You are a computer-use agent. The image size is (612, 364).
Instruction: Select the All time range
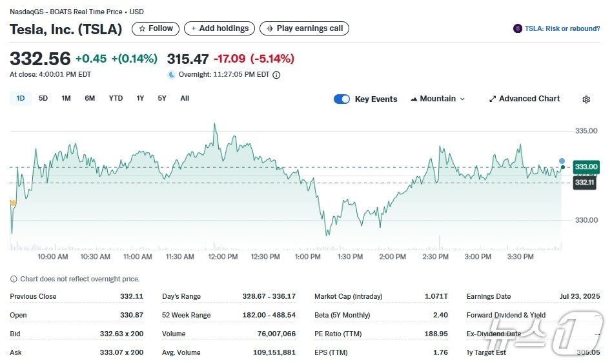tap(185, 98)
